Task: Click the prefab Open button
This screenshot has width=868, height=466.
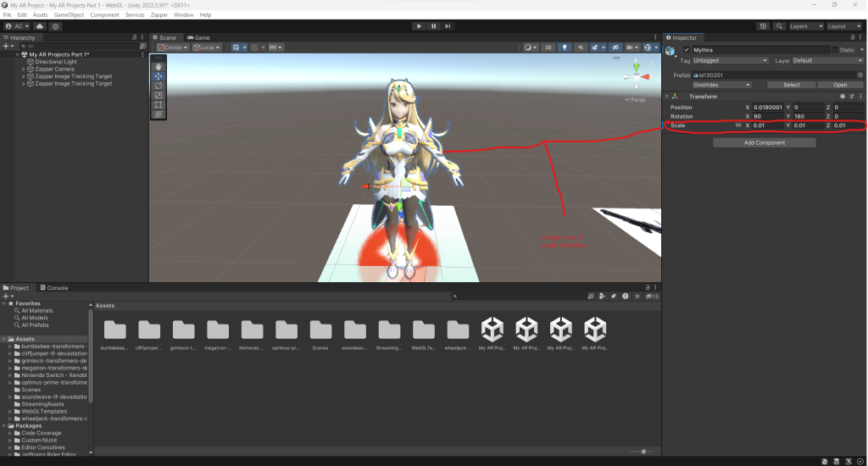Action: coord(839,85)
